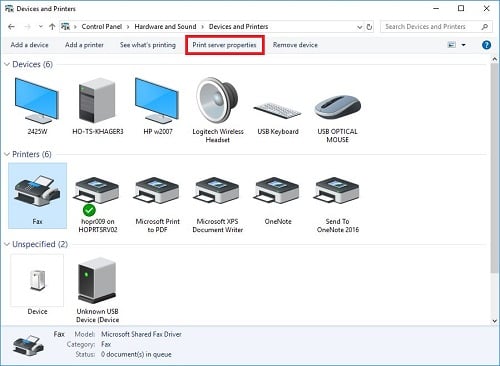
Task: Navigate to Control Panel breadcrumb
Action: point(102,27)
